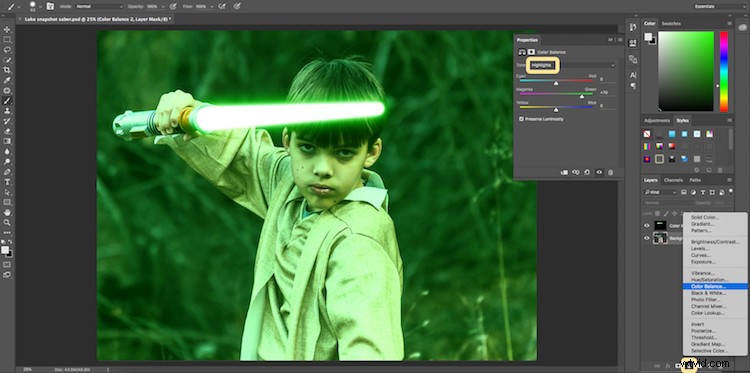Select the Eraser tool
750x373 pixels.
[7, 131]
